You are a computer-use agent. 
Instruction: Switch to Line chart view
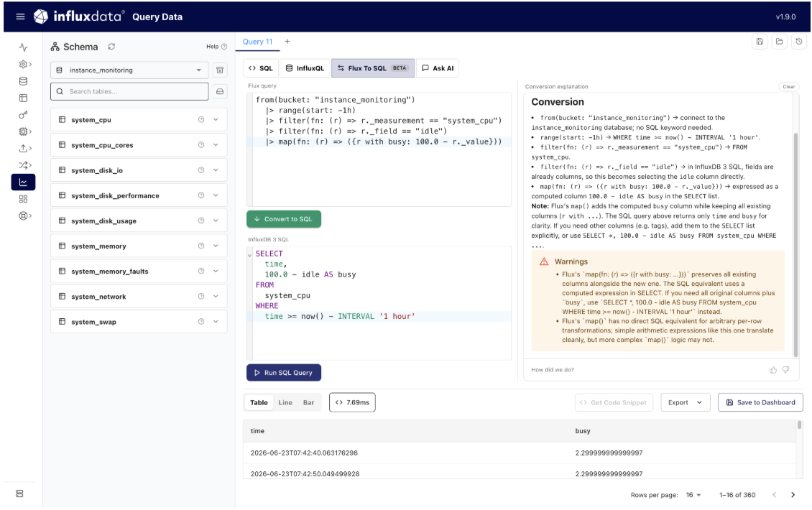coord(285,402)
